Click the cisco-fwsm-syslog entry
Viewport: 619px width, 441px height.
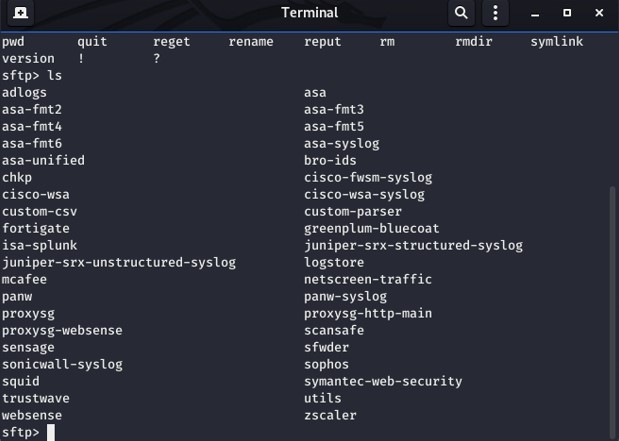click(x=368, y=178)
